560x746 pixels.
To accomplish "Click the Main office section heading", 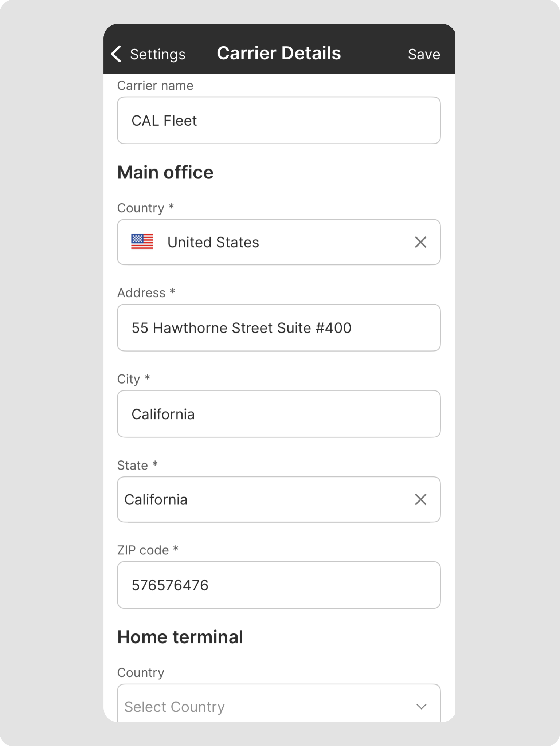I will coord(165,173).
